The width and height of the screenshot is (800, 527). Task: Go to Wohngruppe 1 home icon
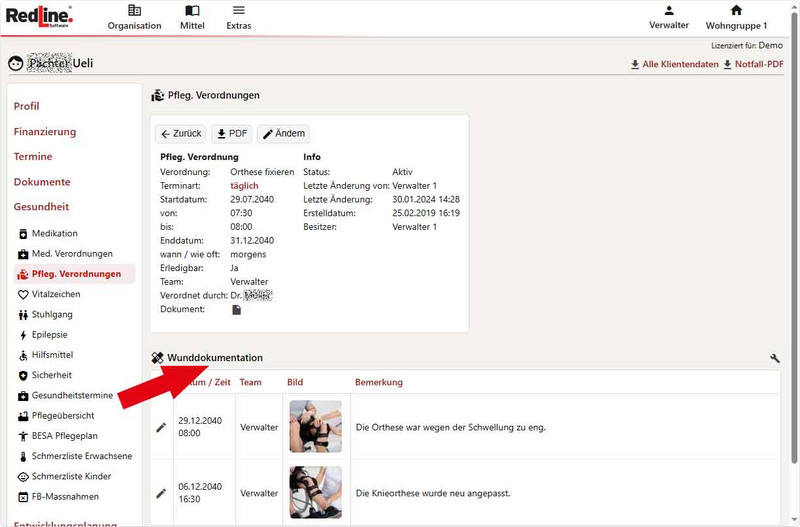point(736,11)
